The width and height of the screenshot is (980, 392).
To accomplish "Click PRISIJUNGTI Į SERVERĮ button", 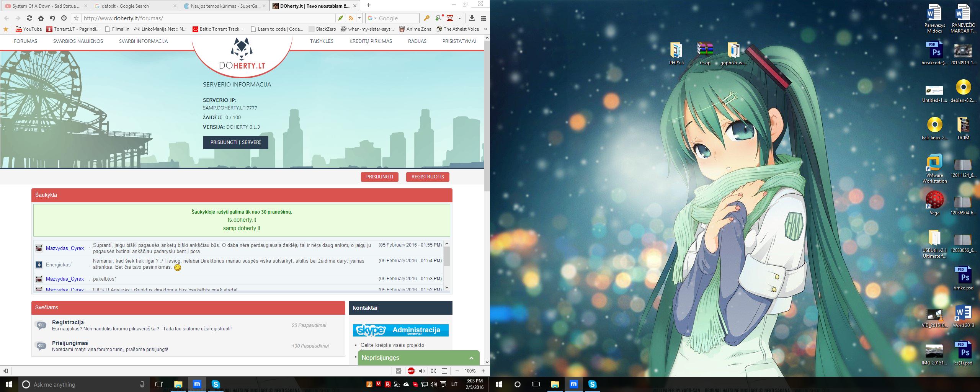I will click(235, 142).
